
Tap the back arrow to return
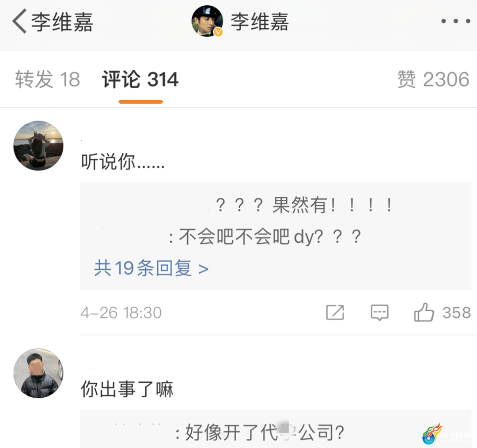point(19,21)
